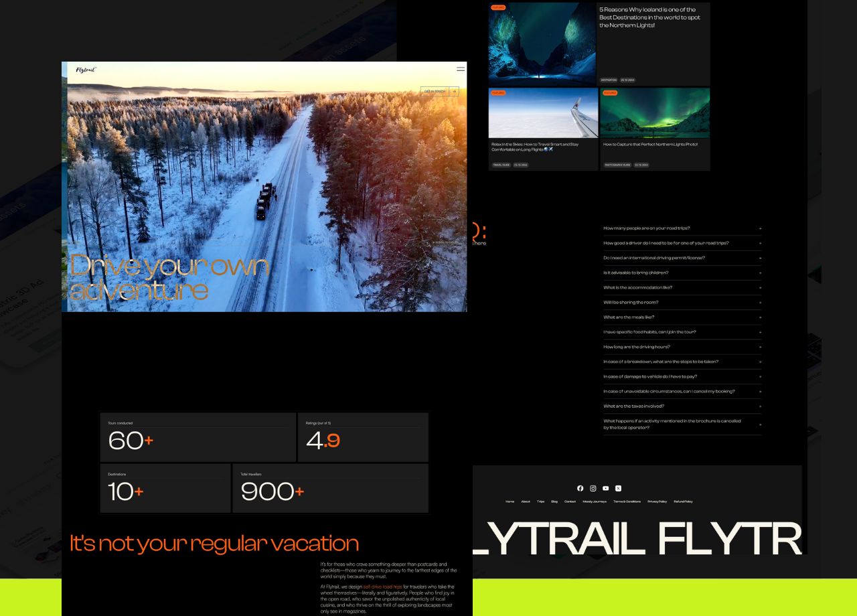Expand 'How long are the driving hours?' FAQ
The image size is (857, 616).
click(x=682, y=347)
